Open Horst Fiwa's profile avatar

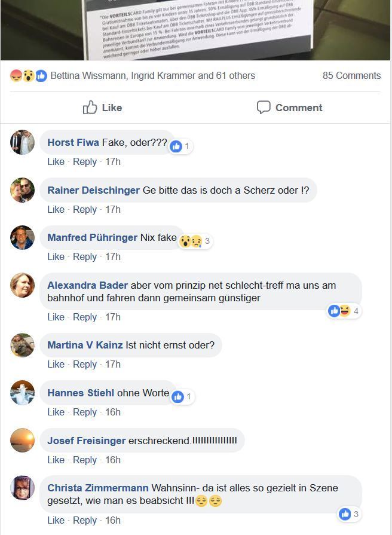22,142
